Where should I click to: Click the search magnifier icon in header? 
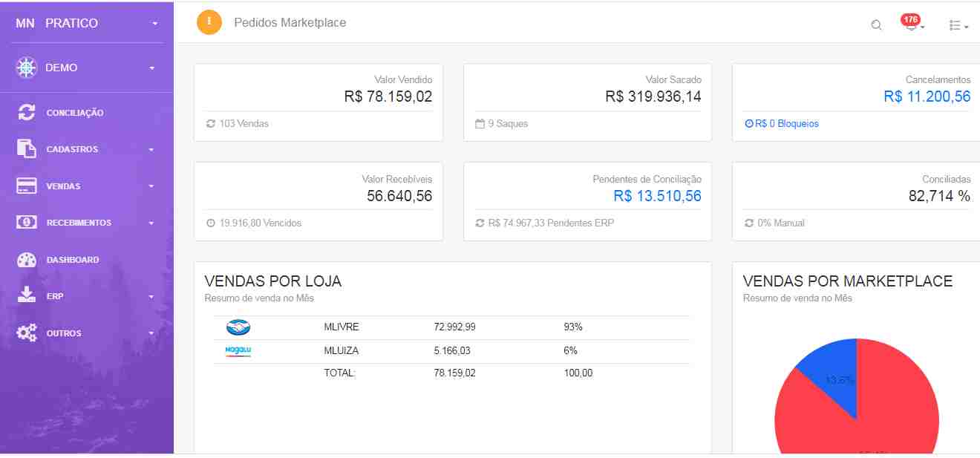876,25
